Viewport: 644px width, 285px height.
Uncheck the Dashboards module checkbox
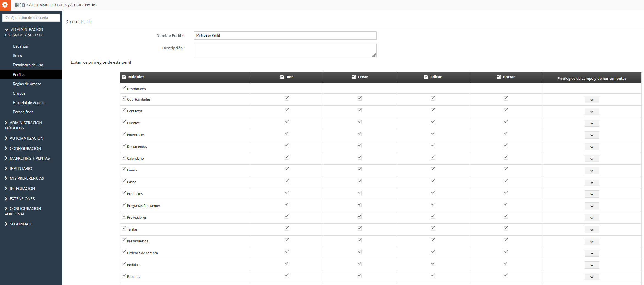click(x=124, y=88)
